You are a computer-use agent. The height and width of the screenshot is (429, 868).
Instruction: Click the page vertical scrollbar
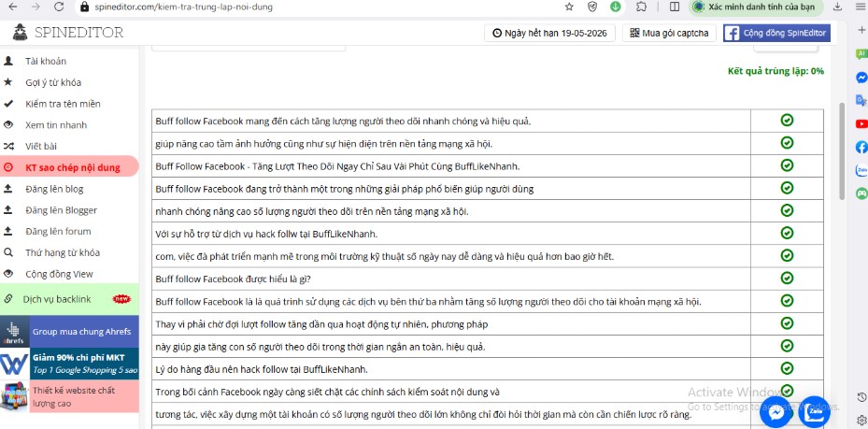point(842,150)
